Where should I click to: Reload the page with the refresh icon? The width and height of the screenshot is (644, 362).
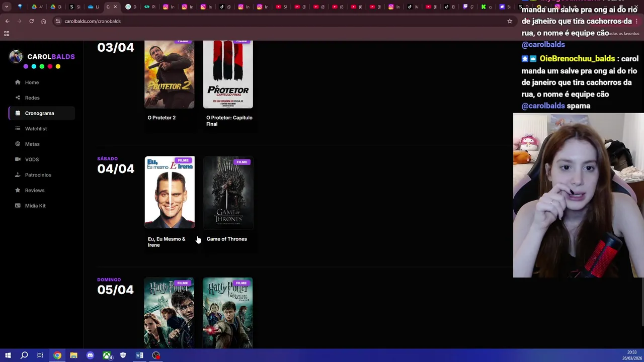point(31,21)
